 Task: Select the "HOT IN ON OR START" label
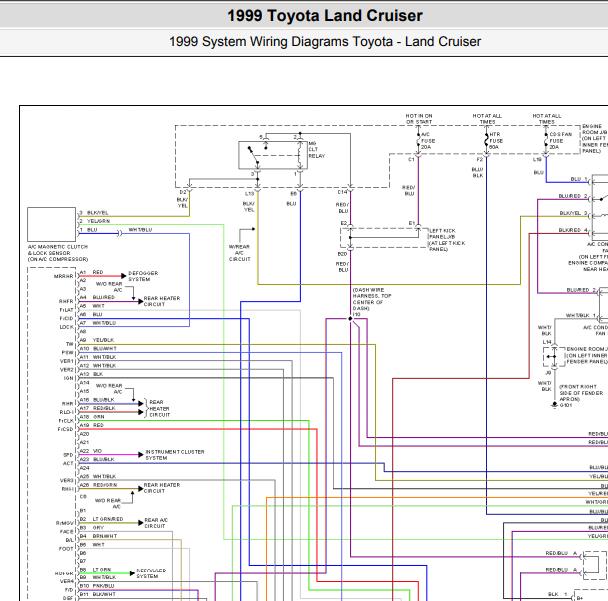click(x=419, y=119)
